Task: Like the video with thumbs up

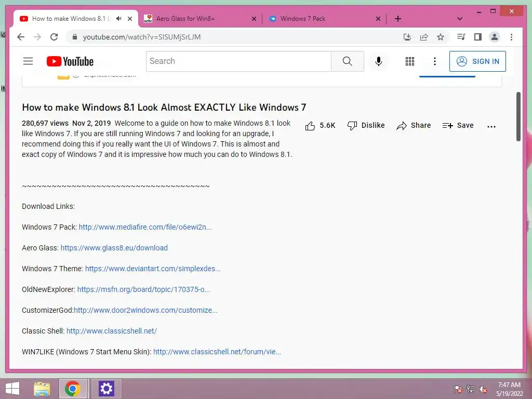Action: tap(320, 126)
